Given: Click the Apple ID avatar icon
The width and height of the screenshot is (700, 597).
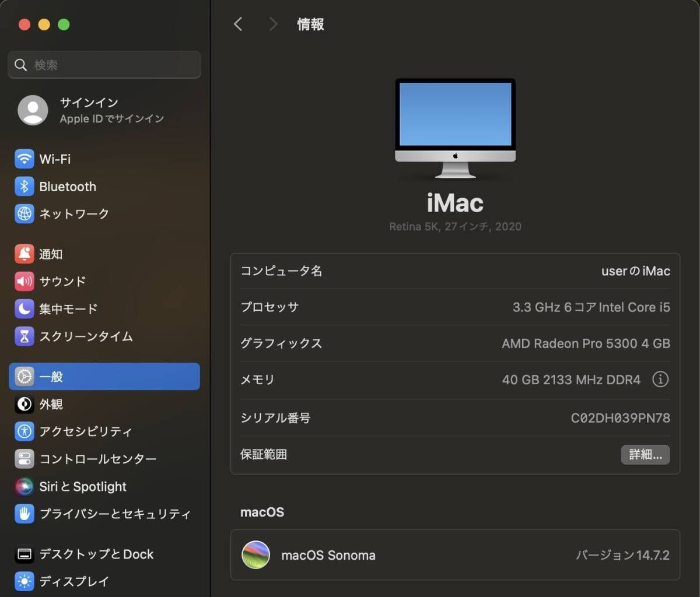Looking at the screenshot, I should point(33,110).
